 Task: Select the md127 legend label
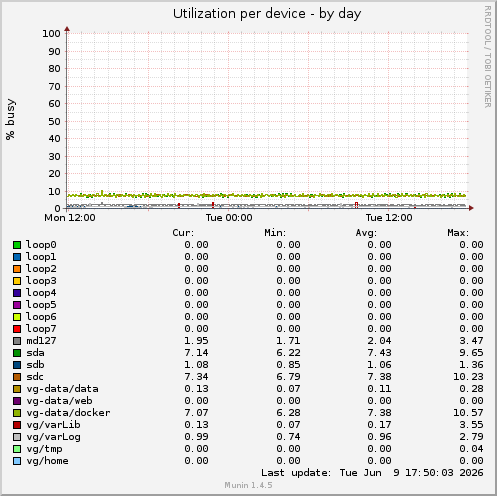click(x=41, y=341)
